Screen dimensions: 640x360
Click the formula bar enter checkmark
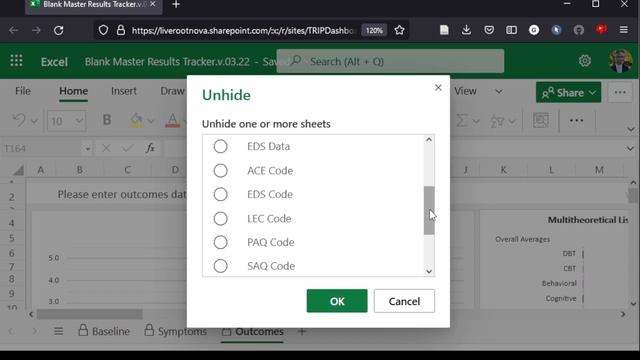[x=128, y=148]
